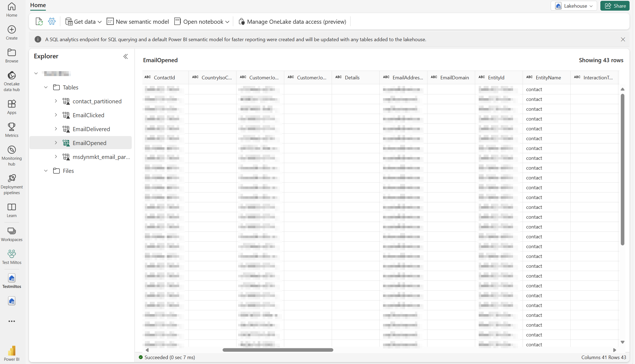
Task: Switch to the Home tab
Action: [38, 5]
